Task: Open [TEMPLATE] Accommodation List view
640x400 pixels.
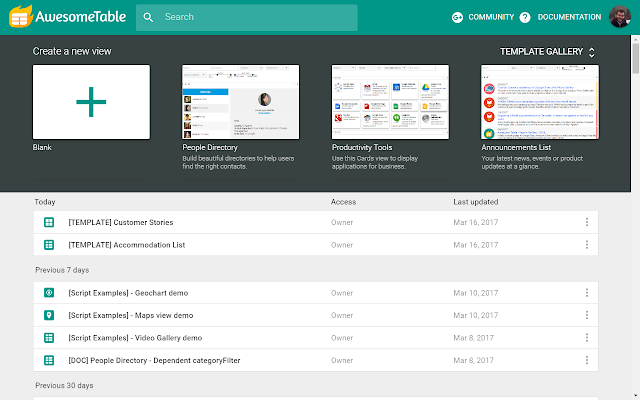Action: pos(127,245)
